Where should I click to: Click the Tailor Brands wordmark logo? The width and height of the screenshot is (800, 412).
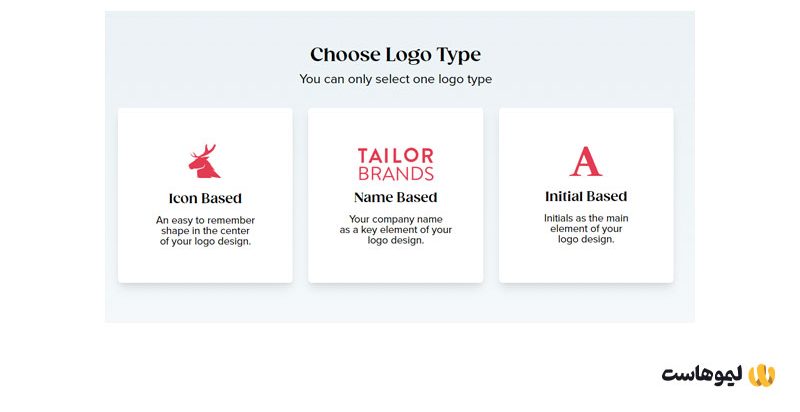coord(395,164)
